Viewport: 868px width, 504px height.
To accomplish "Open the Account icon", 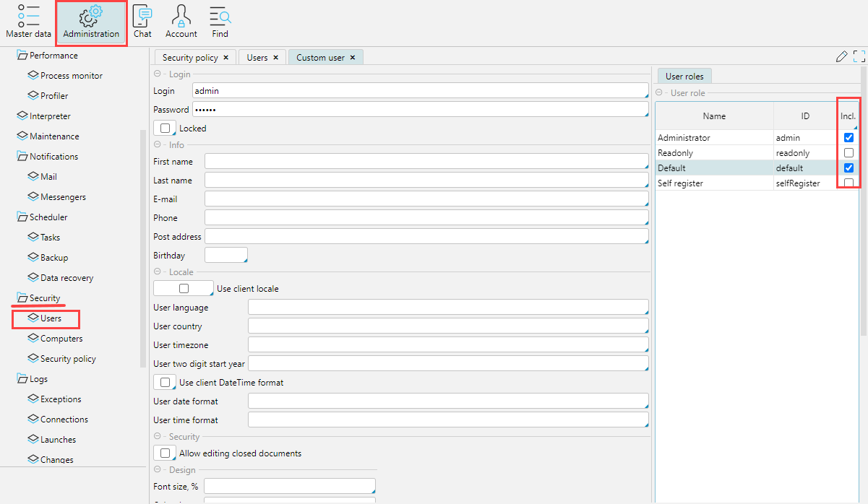I will (181, 22).
